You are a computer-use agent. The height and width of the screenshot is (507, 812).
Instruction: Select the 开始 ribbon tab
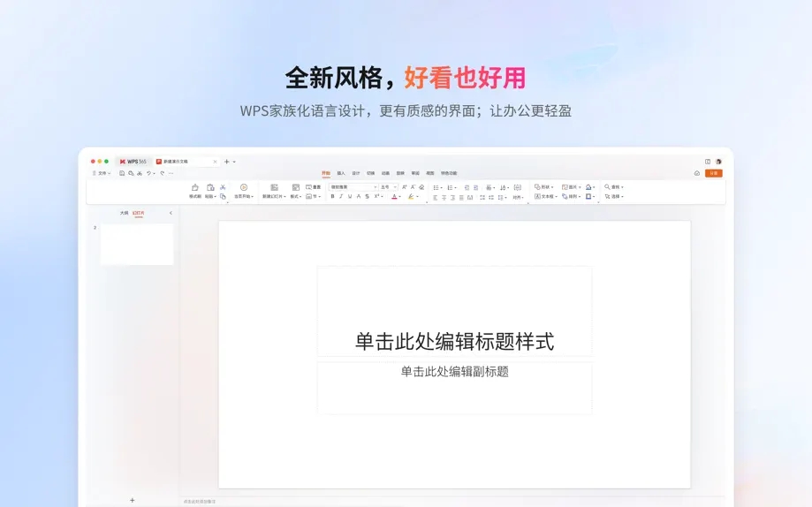326,173
